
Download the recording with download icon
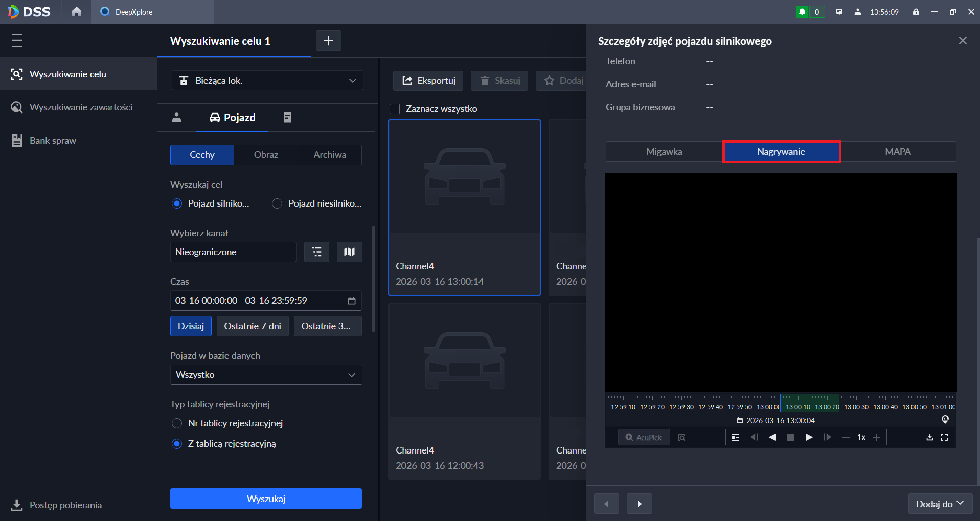pos(929,437)
